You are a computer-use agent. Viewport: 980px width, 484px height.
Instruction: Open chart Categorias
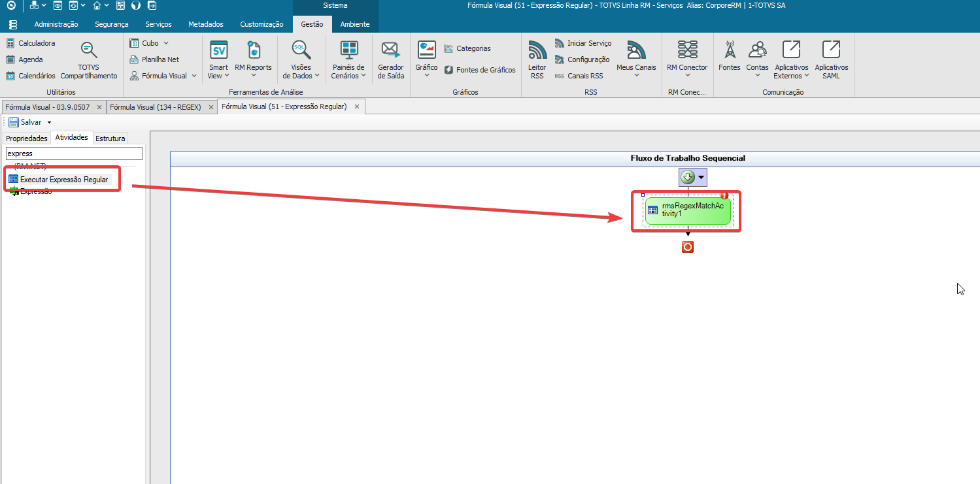[x=467, y=48]
